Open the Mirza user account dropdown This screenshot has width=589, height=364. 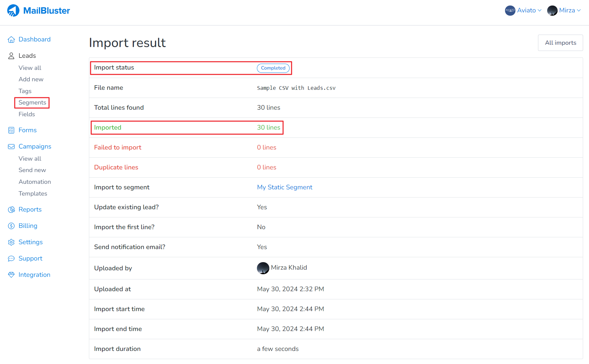(564, 10)
